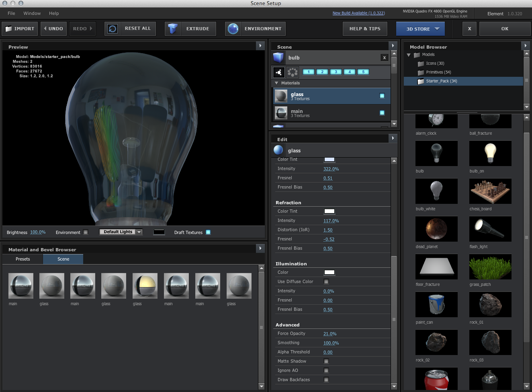Click the glass material sphere icon in Materials

click(x=281, y=96)
